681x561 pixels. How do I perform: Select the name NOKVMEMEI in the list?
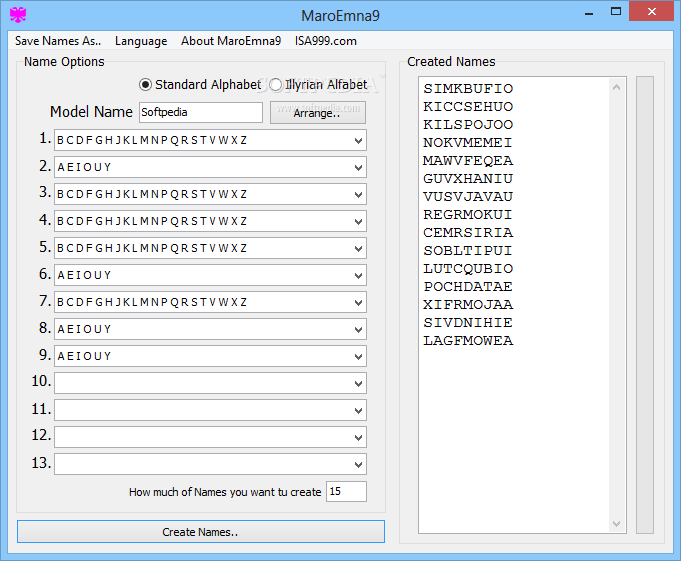click(x=468, y=142)
